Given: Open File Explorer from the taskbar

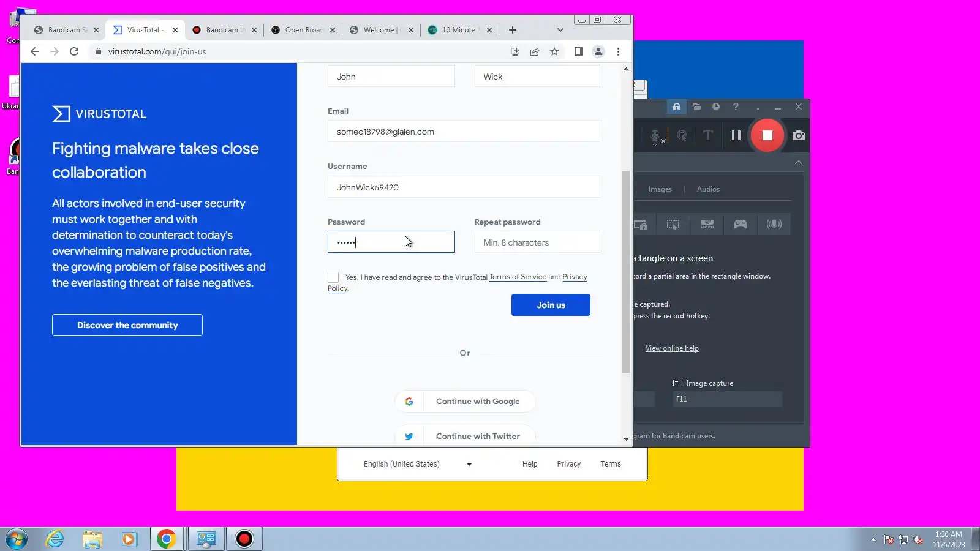Looking at the screenshot, I should pyautogui.click(x=92, y=539).
